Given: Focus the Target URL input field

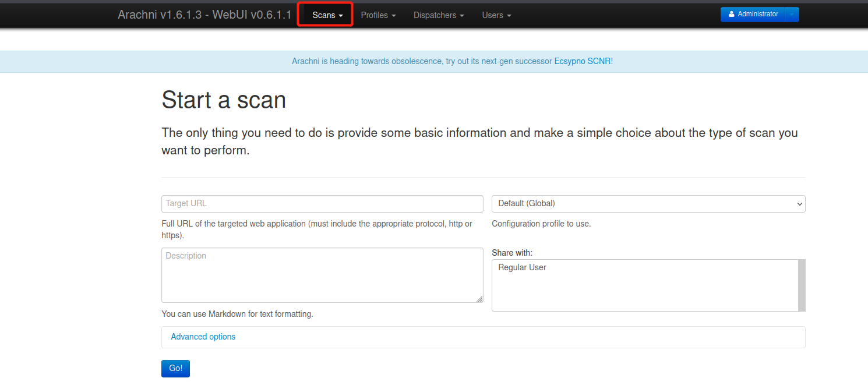Looking at the screenshot, I should pyautogui.click(x=322, y=204).
